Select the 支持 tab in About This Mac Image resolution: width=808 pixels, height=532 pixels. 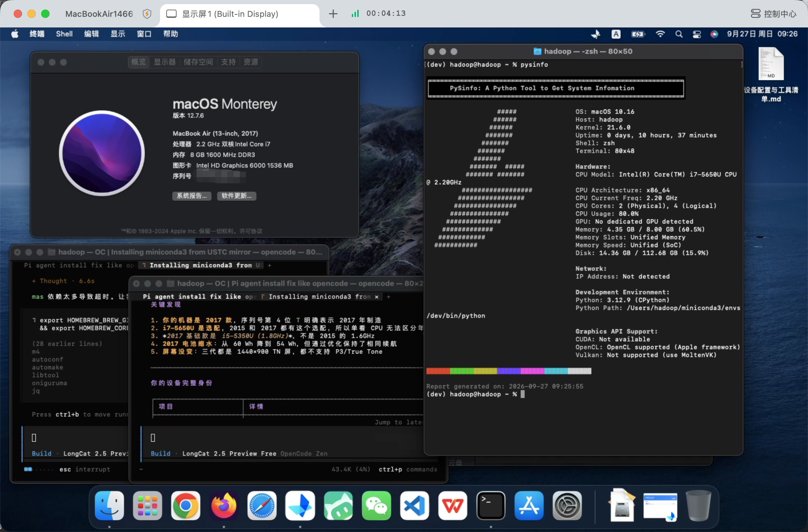(x=228, y=62)
